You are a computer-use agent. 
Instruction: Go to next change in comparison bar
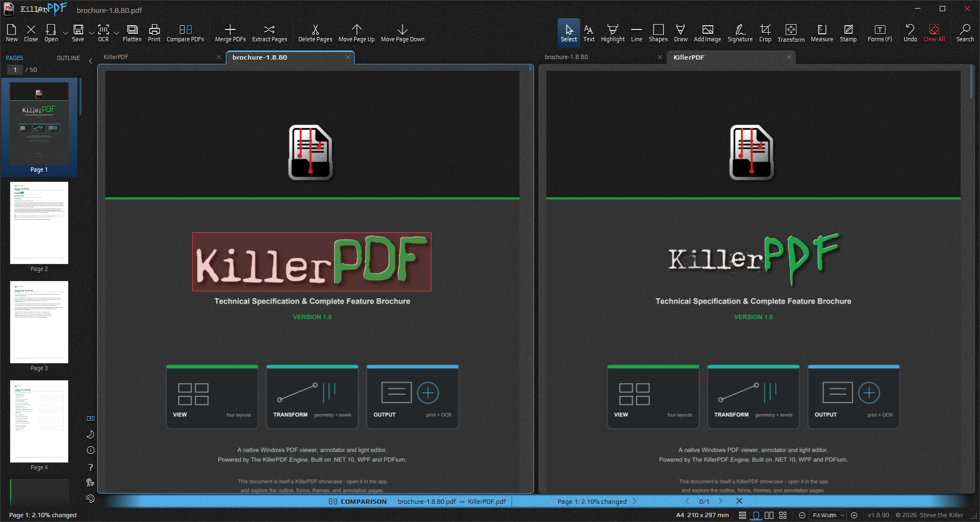(x=720, y=501)
